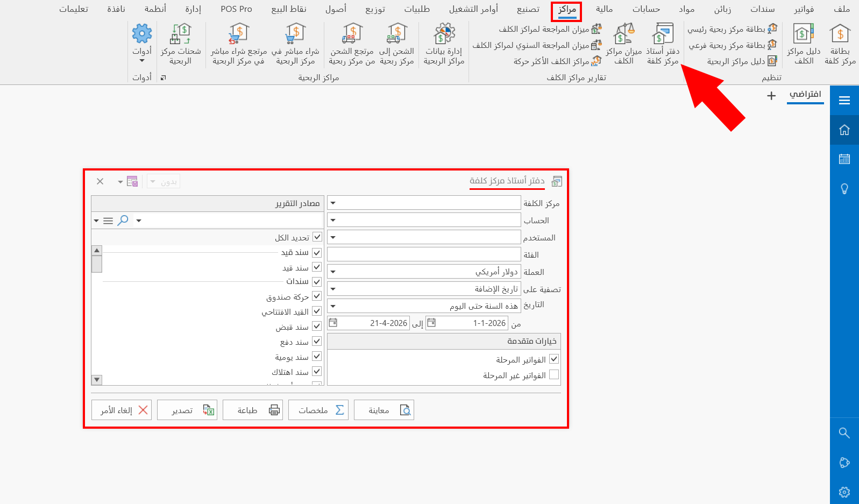Toggle سند اهتلاك checkbox
Screen dimensions: 859x504
coord(317,371)
